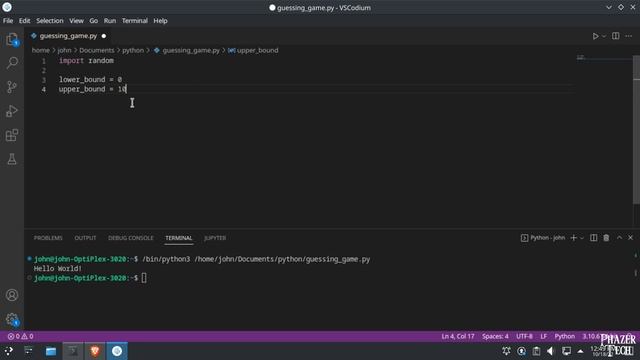The image size is (640, 360).
Task: Open the Extensions view
Action: (12, 135)
